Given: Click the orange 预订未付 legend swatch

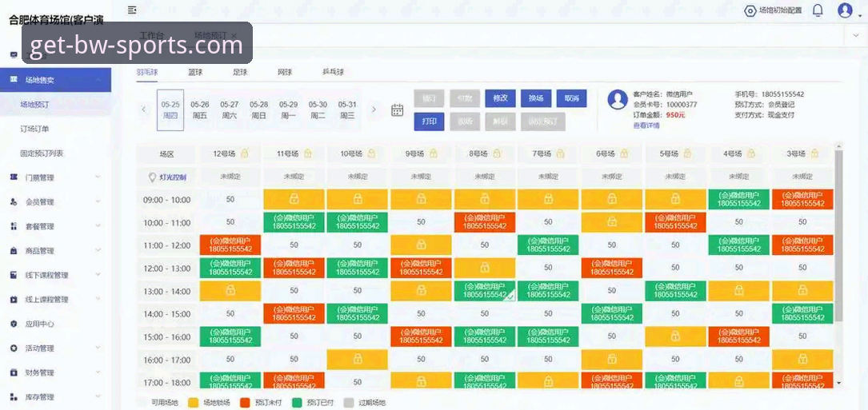Looking at the screenshot, I should [246, 403].
